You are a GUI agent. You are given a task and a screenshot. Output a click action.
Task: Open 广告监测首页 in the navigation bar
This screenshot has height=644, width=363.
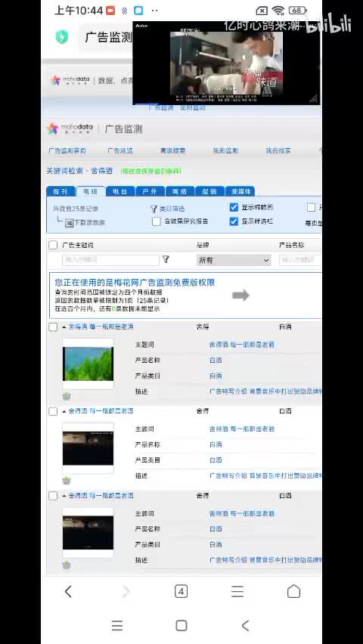(67, 150)
